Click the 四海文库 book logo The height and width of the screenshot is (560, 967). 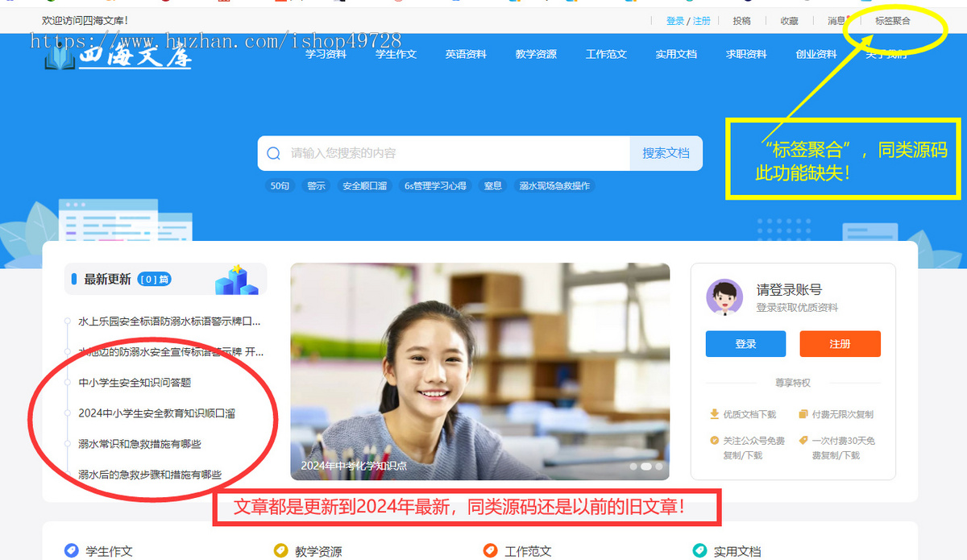pyautogui.click(x=118, y=56)
